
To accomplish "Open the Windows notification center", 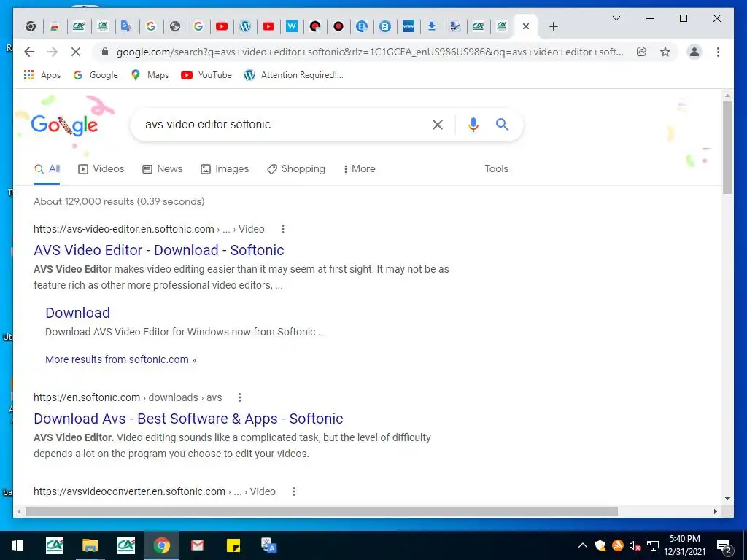I will (x=724, y=545).
